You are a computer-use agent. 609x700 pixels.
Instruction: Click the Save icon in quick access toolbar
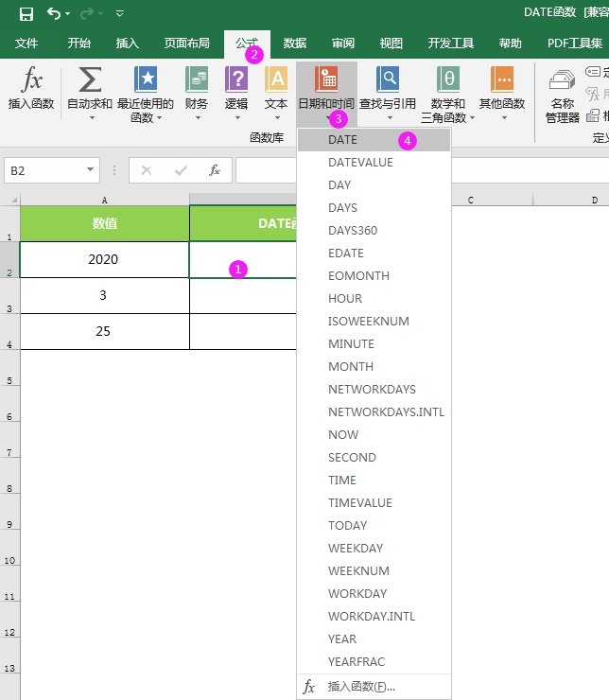click(26, 14)
